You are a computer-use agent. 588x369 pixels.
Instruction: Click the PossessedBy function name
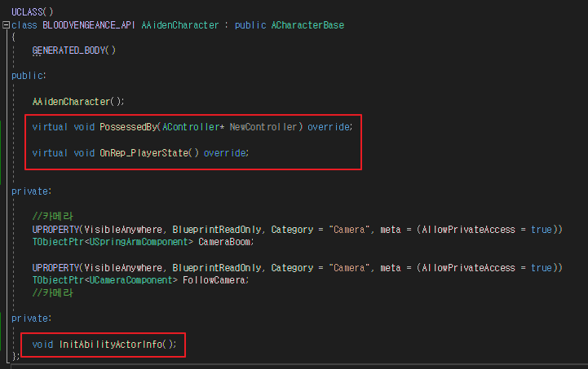(x=128, y=127)
